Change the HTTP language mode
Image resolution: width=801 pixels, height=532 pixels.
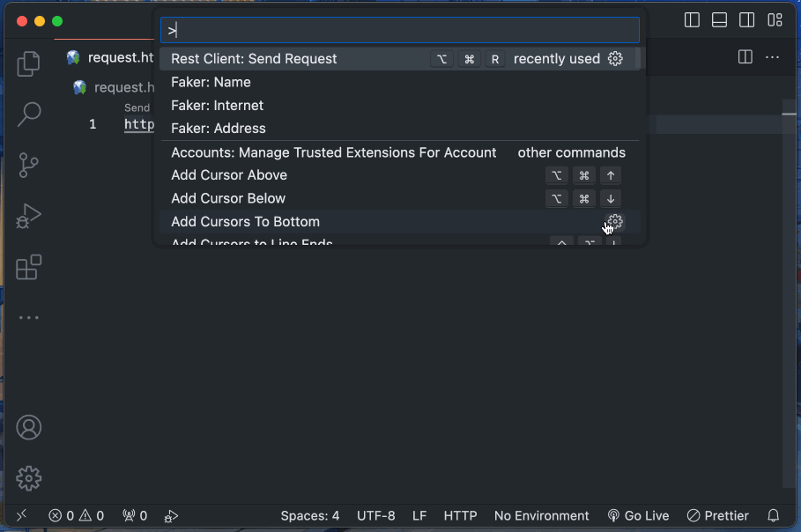point(460,515)
